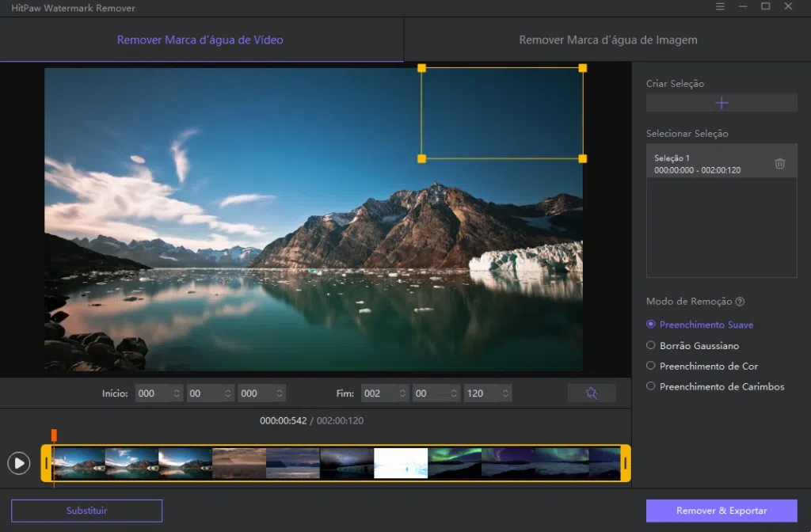This screenshot has height=532, width=811.
Task: Click bottom-left handle of yellow selection box
Action: [x=421, y=158]
